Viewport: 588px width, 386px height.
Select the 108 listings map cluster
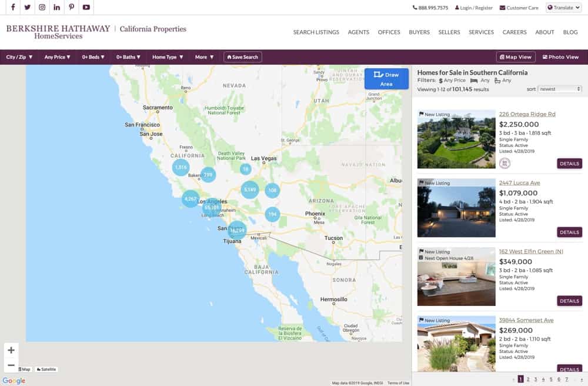click(x=272, y=191)
